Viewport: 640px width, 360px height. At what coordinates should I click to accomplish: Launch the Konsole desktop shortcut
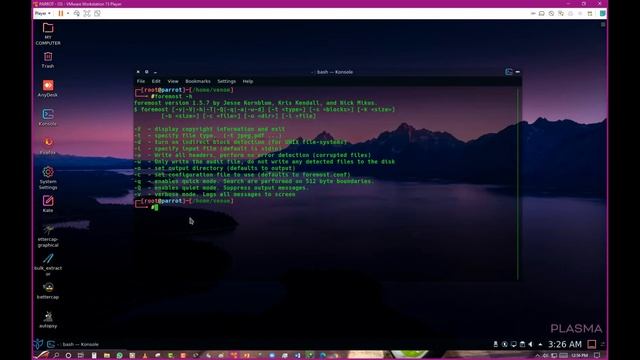48,117
